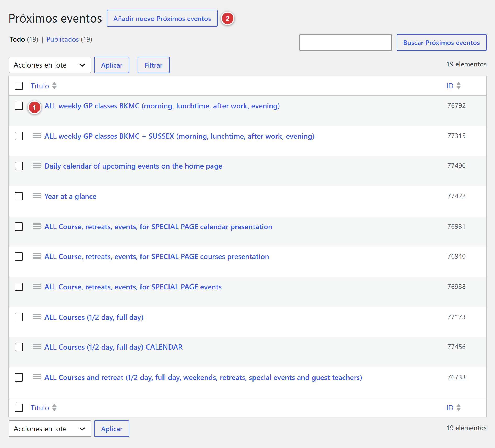Switch to the Publicados (19) view

click(x=69, y=39)
